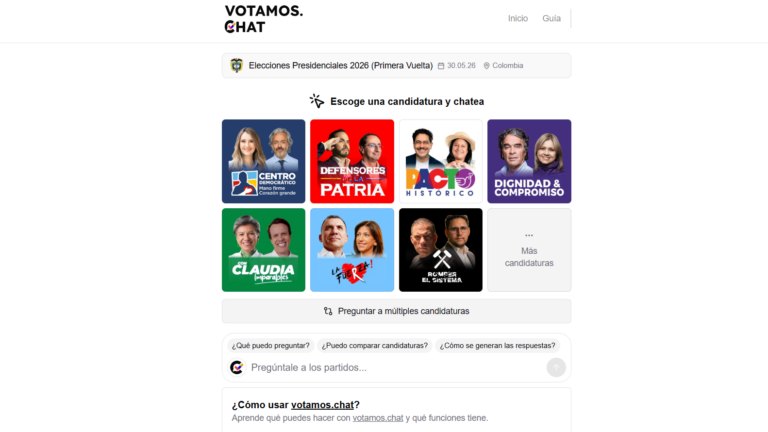768x432 pixels.
Task: Choose the Dignidad & Compromiso candidature
Action: [x=529, y=161]
